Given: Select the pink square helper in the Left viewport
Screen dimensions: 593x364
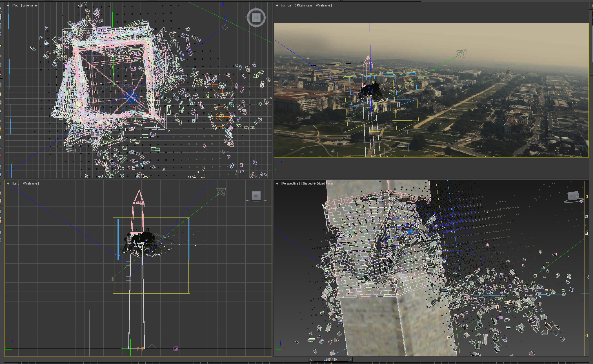Looking at the screenshot, I should pyautogui.click(x=176, y=349).
